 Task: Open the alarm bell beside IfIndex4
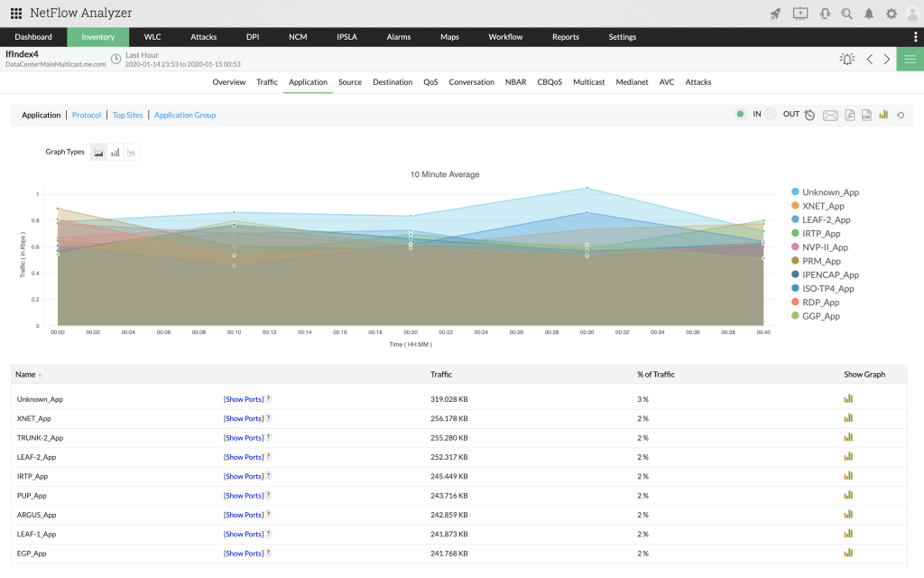(x=846, y=58)
